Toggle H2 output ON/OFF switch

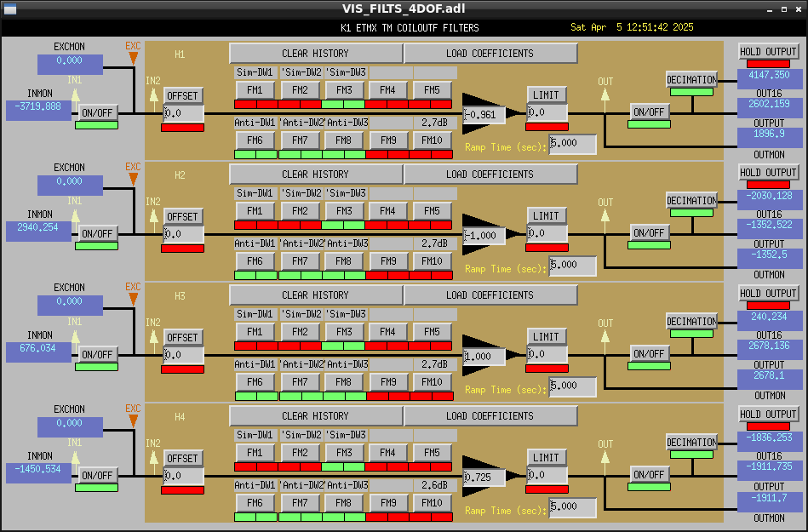click(649, 232)
